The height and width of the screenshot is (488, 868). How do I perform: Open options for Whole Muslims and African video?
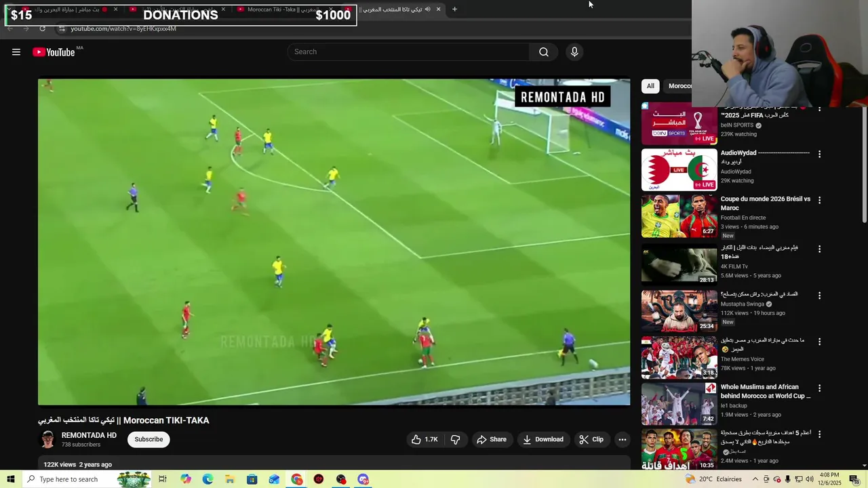point(819,388)
